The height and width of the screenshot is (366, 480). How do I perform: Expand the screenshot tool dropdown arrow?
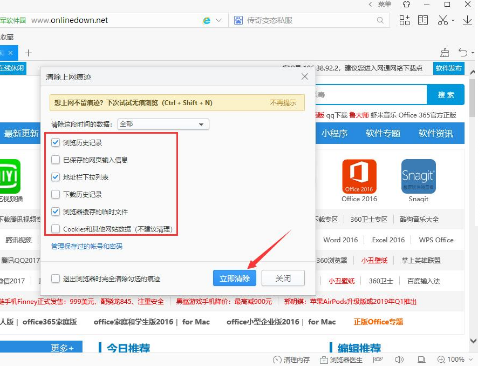point(453,21)
